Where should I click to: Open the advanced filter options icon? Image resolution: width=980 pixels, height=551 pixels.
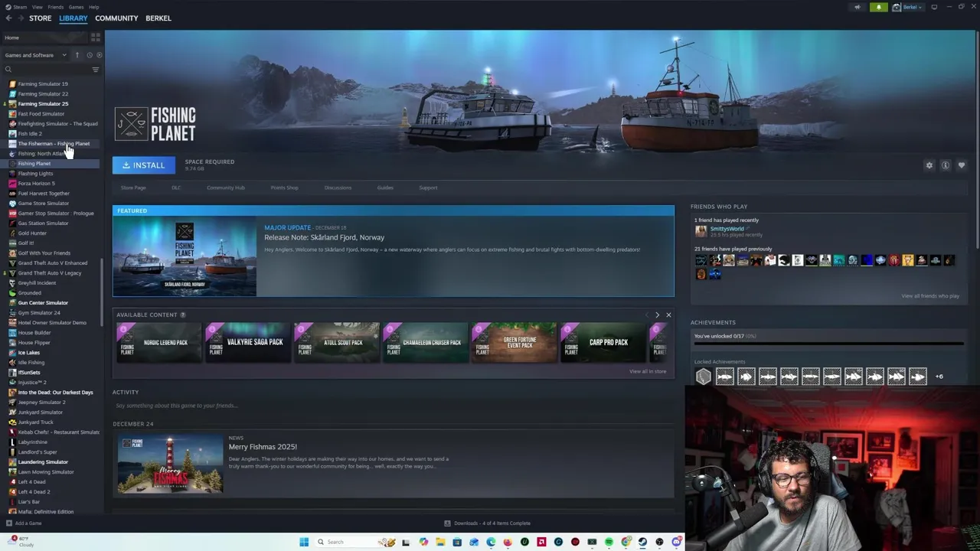96,70
